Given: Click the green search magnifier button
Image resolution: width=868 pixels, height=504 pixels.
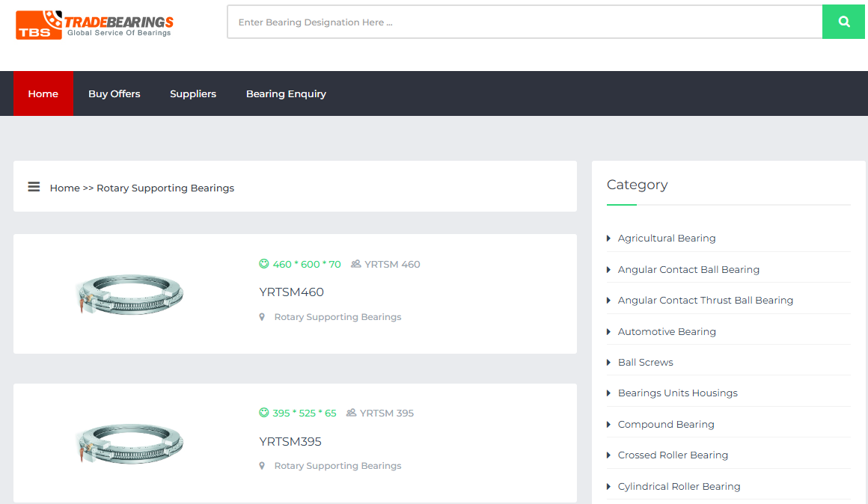Looking at the screenshot, I should (843, 22).
